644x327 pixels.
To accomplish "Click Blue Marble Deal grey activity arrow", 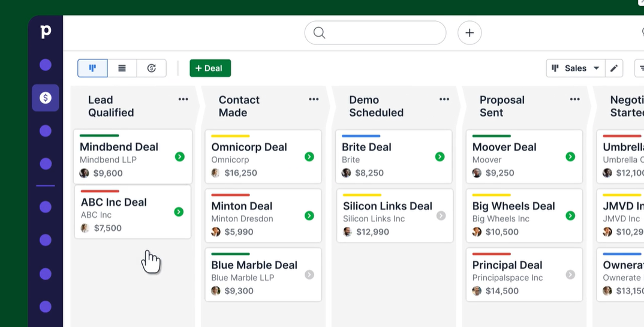I will click(309, 274).
